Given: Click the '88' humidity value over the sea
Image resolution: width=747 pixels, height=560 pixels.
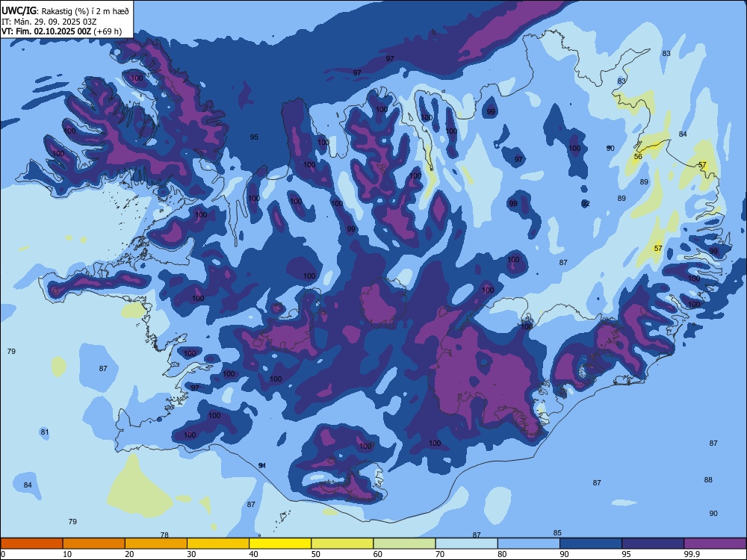Looking at the screenshot, I should pyautogui.click(x=708, y=479).
